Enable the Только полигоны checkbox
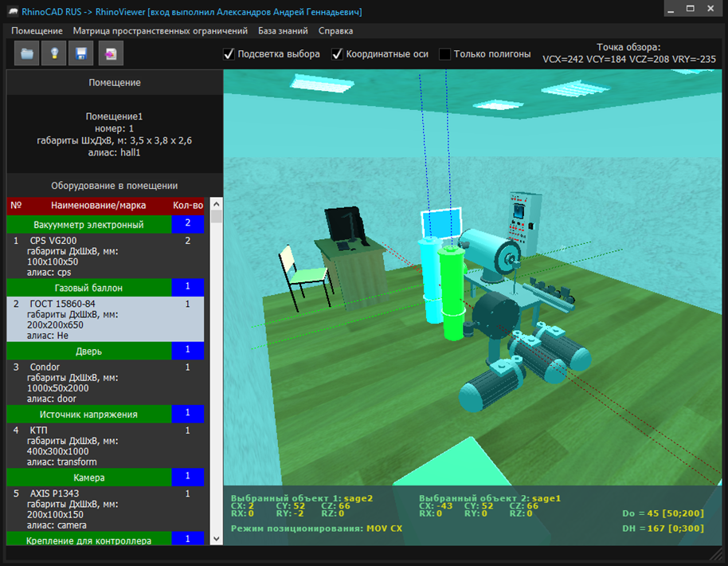The width and height of the screenshot is (728, 566). 445,54
